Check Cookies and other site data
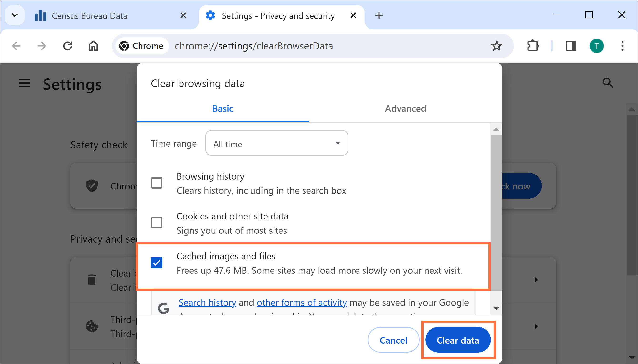Screen dimensions: 638x364 point(156,223)
